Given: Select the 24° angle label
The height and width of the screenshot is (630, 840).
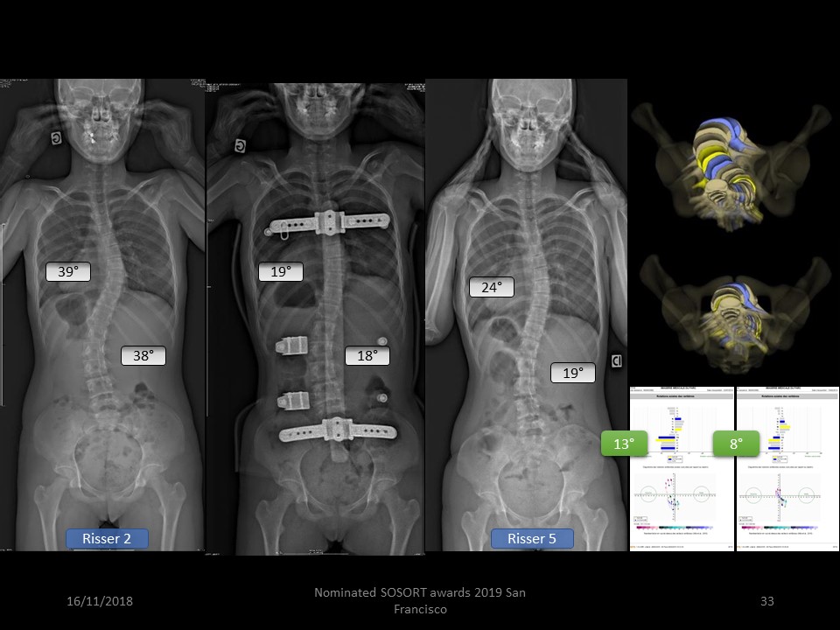Looking at the screenshot, I should coord(491,287).
